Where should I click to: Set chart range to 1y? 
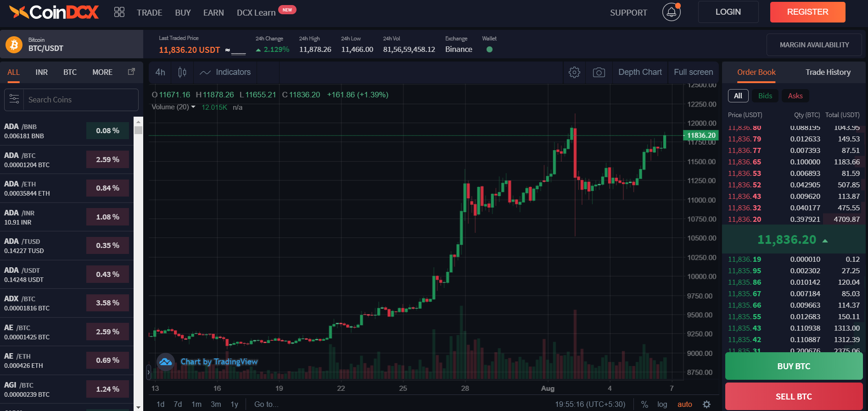tap(234, 404)
